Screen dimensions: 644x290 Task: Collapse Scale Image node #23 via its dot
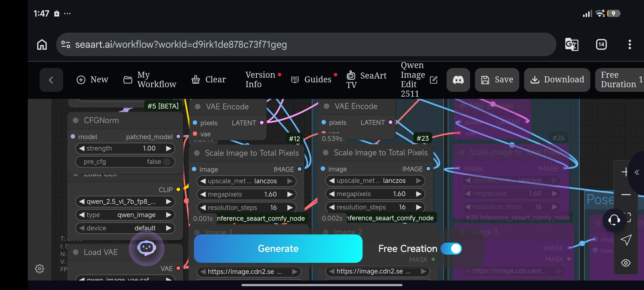click(325, 152)
